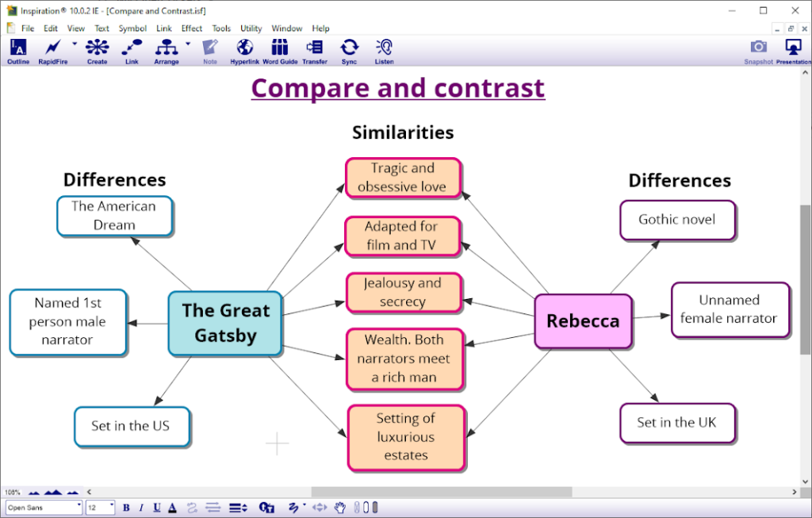812x518 pixels.
Task: Click the scribble line style icon
Action: [x=293, y=508]
